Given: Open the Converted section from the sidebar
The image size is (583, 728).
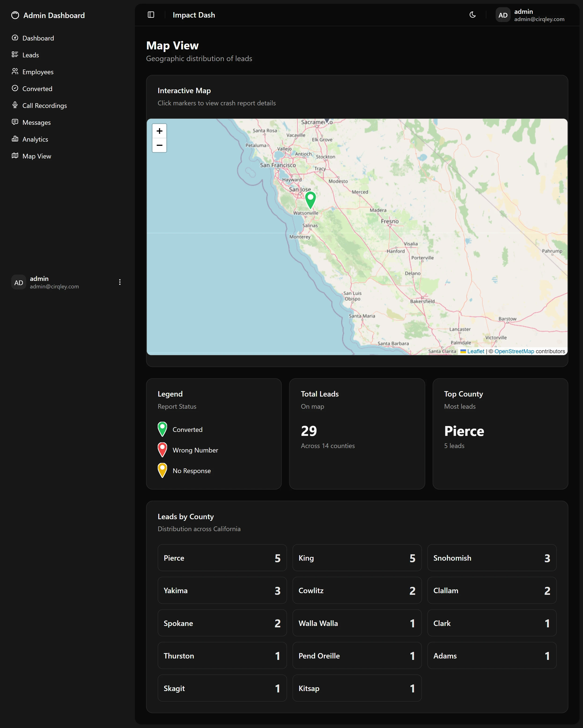Looking at the screenshot, I should pos(15,88).
